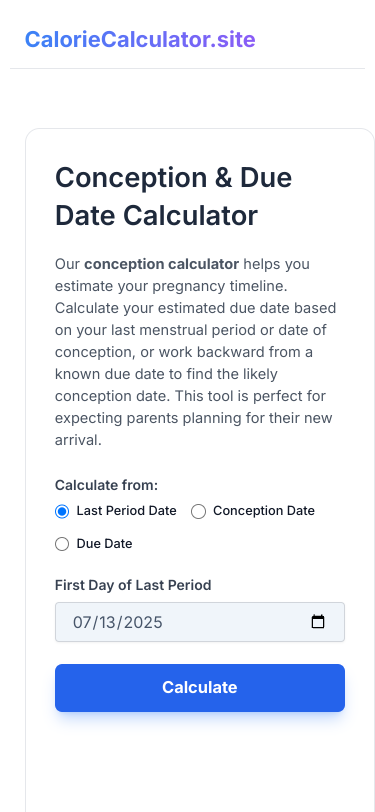The width and height of the screenshot is (375, 812).
Task: Click the description paragraph about pregnancy timeline
Action: [x=196, y=352]
